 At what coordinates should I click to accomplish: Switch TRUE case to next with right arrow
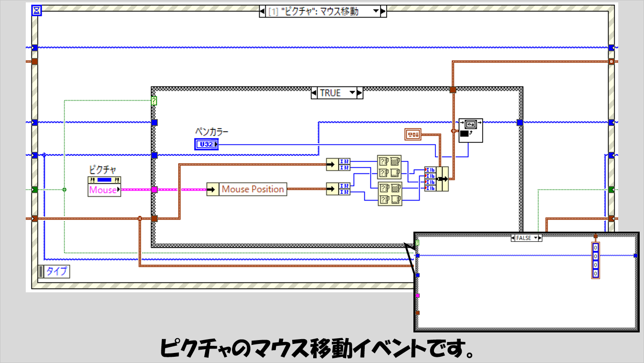point(360,93)
